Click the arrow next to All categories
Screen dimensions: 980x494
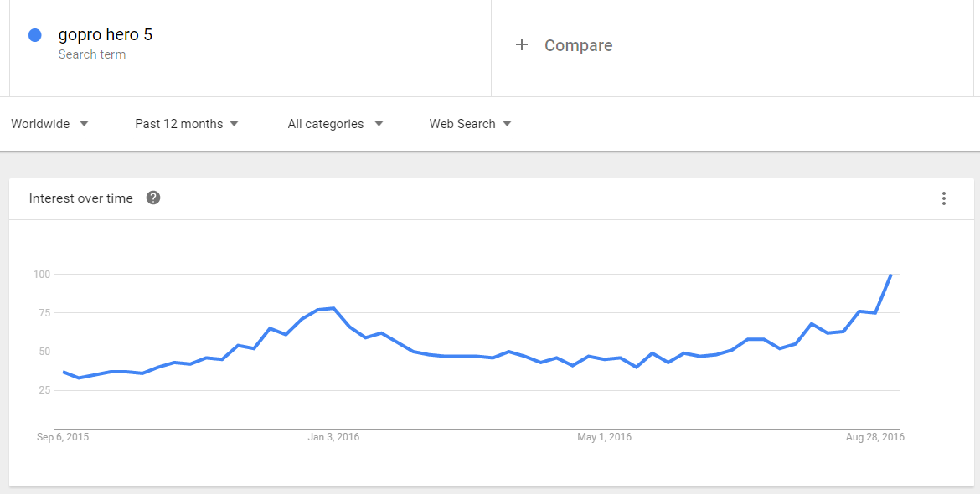pos(379,124)
